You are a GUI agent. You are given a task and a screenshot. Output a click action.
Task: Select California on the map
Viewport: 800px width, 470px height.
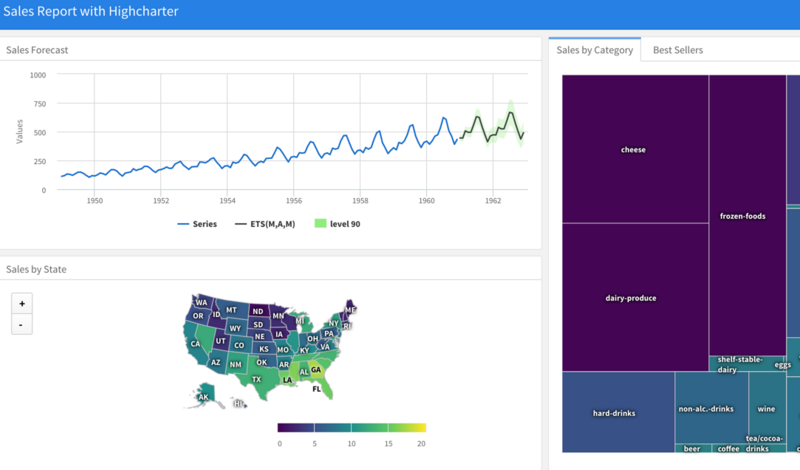[197, 344]
